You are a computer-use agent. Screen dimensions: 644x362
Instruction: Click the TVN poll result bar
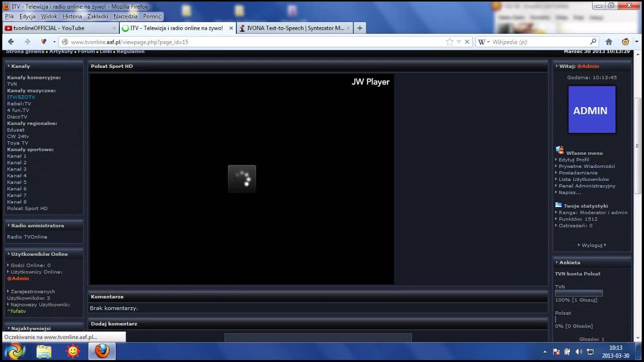point(579,293)
